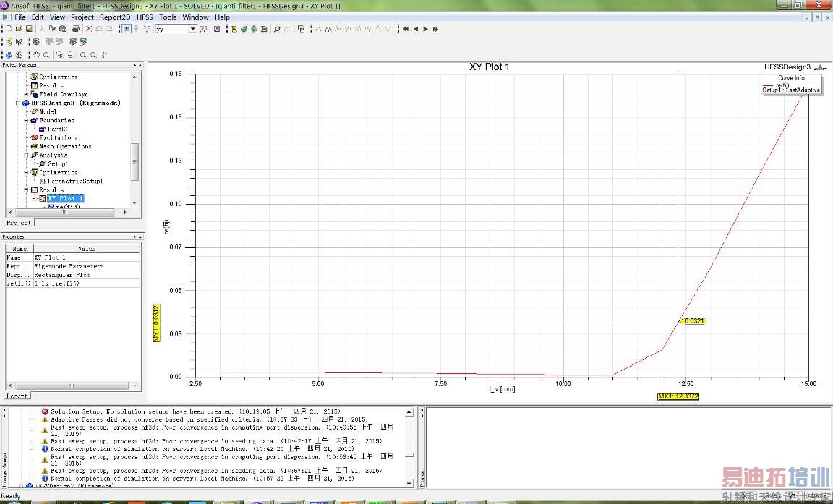Switch to the Project tab
This screenshot has height=504, width=833.
pyautogui.click(x=20, y=223)
